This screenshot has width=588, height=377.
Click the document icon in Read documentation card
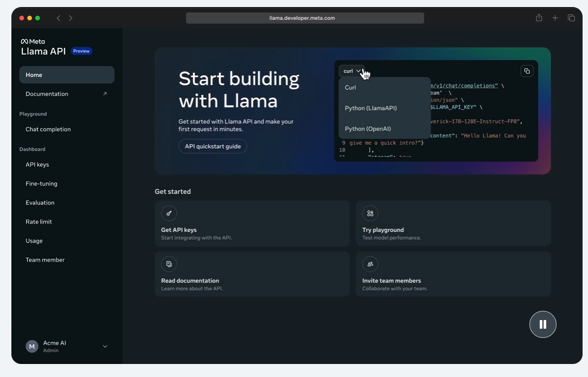[x=169, y=264]
